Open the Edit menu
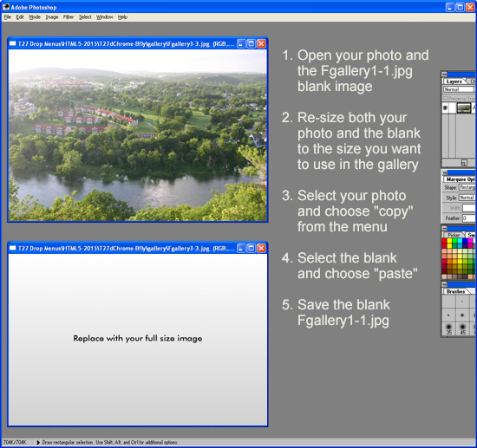The image size is (477, 448). point(20,17)
